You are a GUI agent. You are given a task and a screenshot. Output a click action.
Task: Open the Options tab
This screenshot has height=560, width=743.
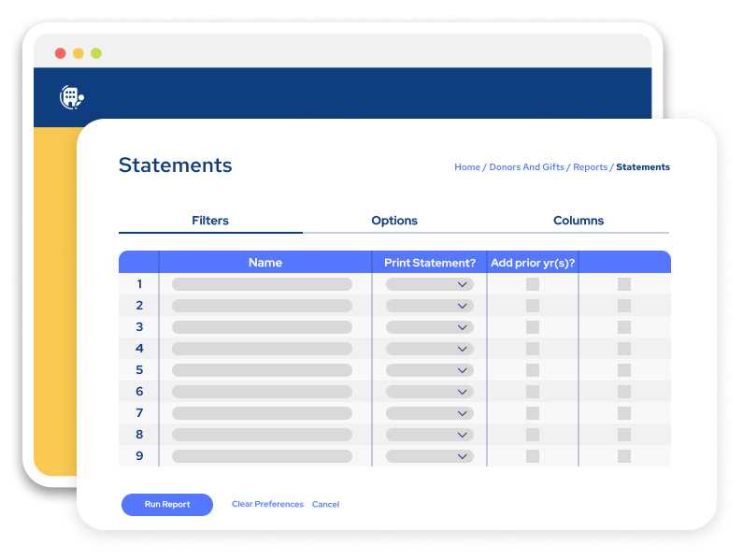[394, 221]
